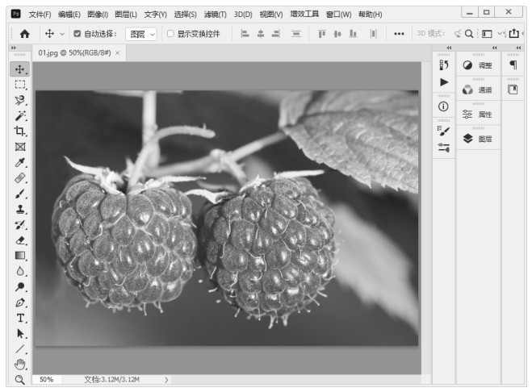The width and height of the screenshot is (532, 392).
Task: Select the Crop tool
Action: 20,131
